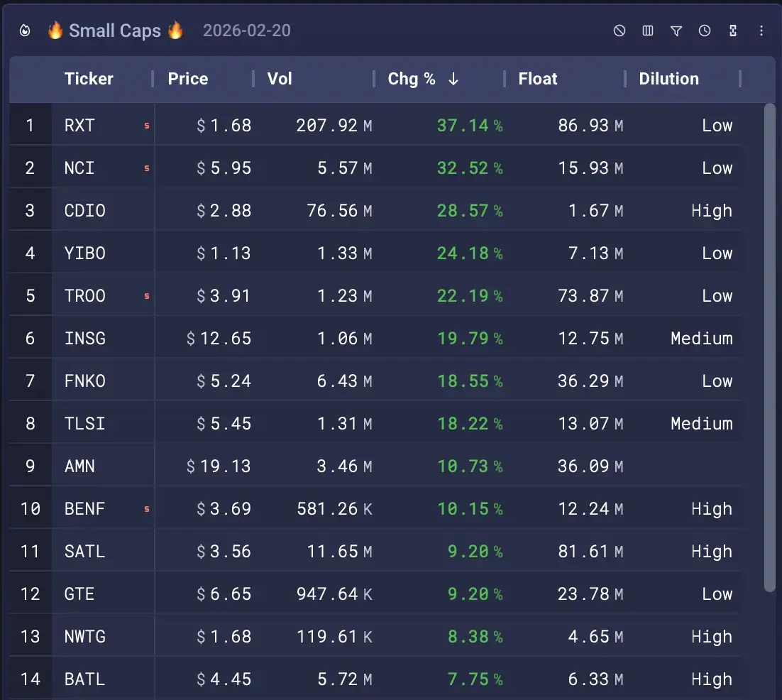Viewport: 782px width, 700px height.
Task: Sort the table by Ticker column
Action: [89, 80]
